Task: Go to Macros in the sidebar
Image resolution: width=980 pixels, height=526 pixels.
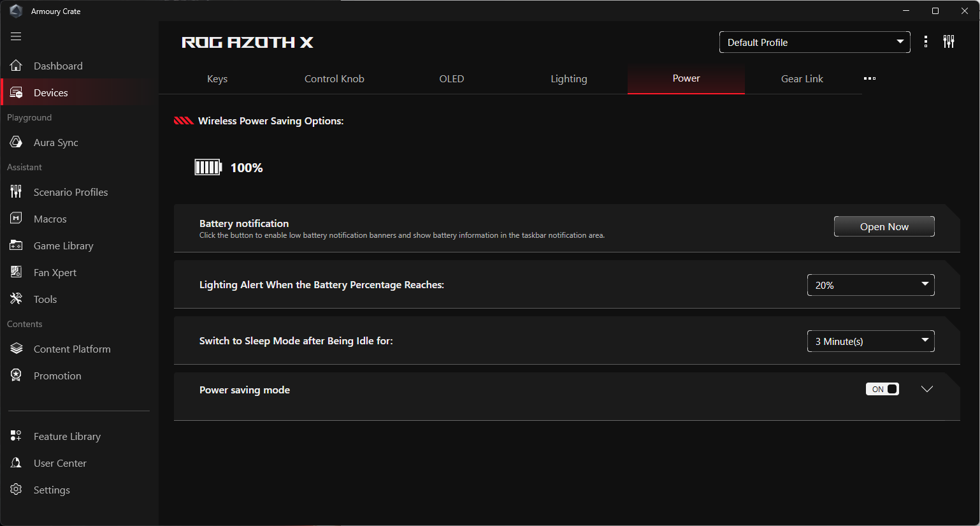Action: 50,219
